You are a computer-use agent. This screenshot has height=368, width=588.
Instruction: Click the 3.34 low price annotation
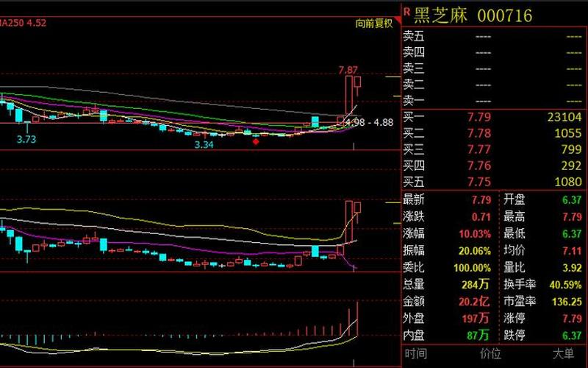[204, 144]
